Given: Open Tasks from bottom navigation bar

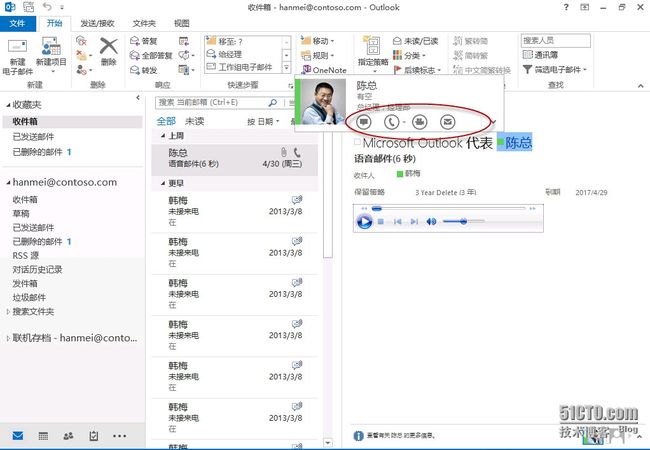Looking at the screenshot, I should click(x=94, y=435).
